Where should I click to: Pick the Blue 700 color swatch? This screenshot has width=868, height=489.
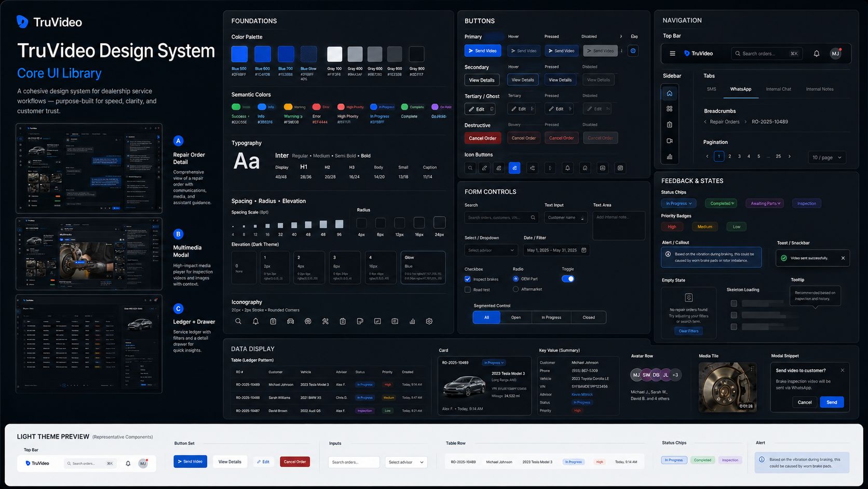pyautogui.click(x=286, y=54)
